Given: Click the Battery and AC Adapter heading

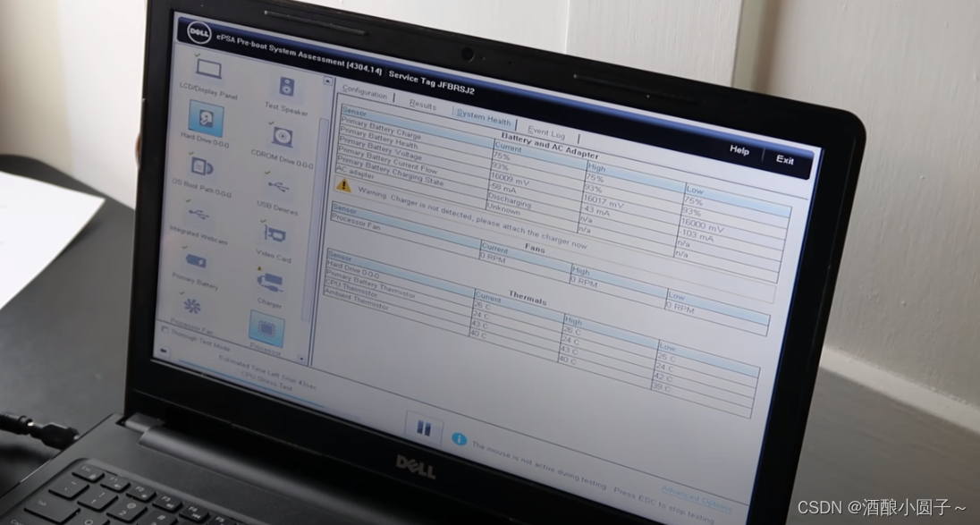Looking at the screenshot, I should click(549, 146).
